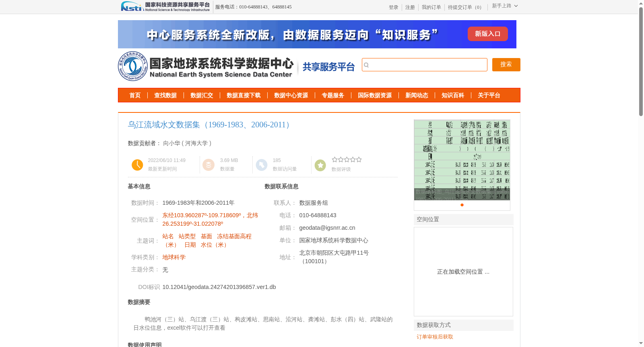Click the orange 搜索 button
This screenshot has height=347, width=644.
point(506,64)
